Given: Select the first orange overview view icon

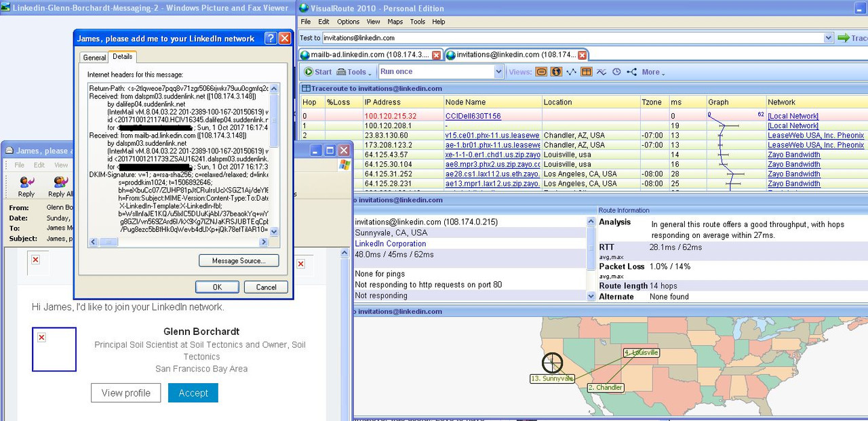Looking at the screenshot, I should click(541, 72).
